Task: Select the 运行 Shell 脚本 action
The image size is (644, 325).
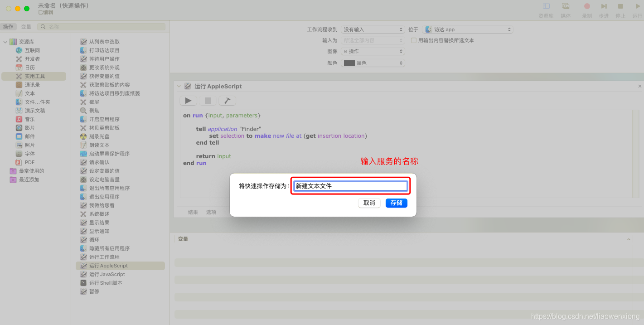Action: coord(106,283)
